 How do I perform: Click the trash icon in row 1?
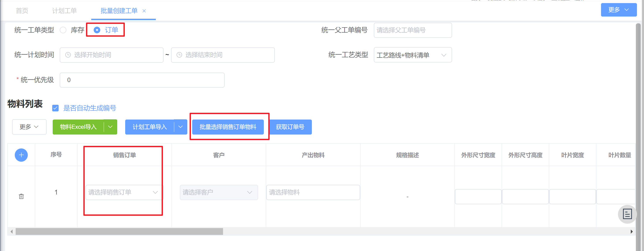pos(21,196)
